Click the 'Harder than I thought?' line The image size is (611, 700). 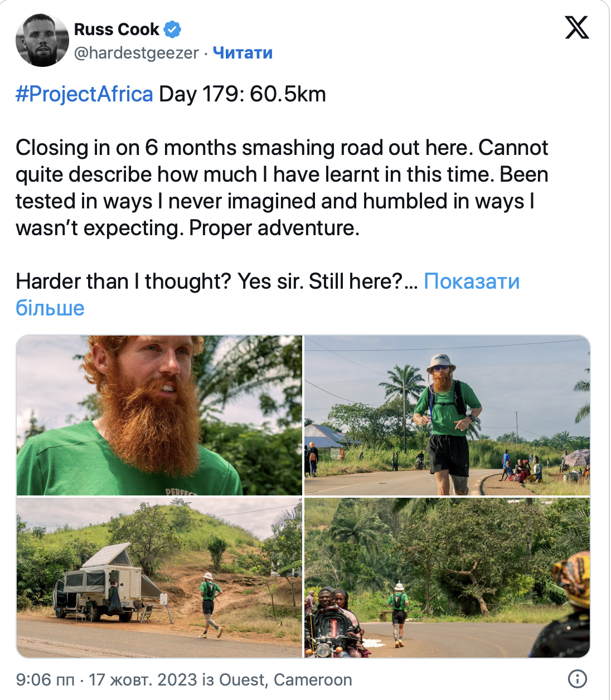point(123,281)
